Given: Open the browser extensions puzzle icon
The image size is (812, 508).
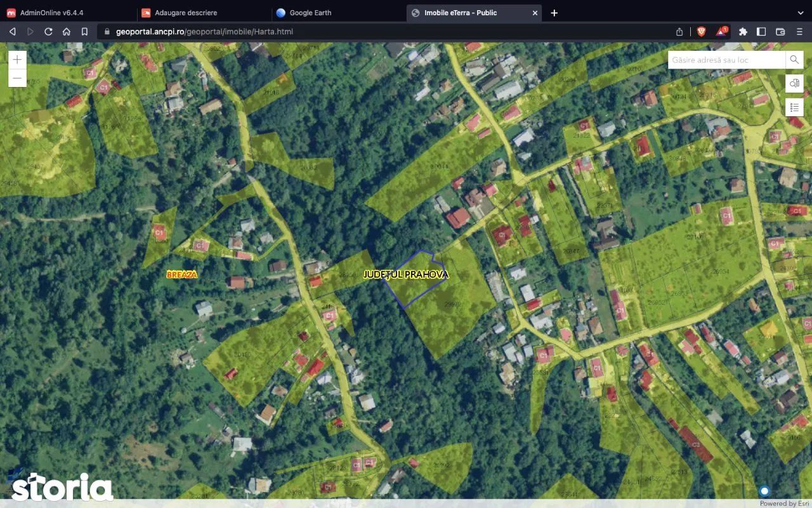Looking at the screenshot, I should [x=743, y=31].
